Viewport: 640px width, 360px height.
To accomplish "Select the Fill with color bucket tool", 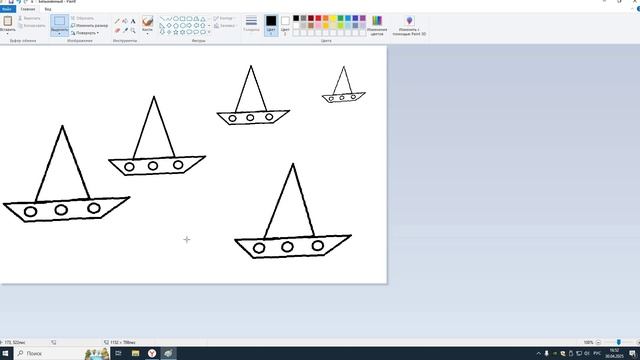I will (125, 21).
